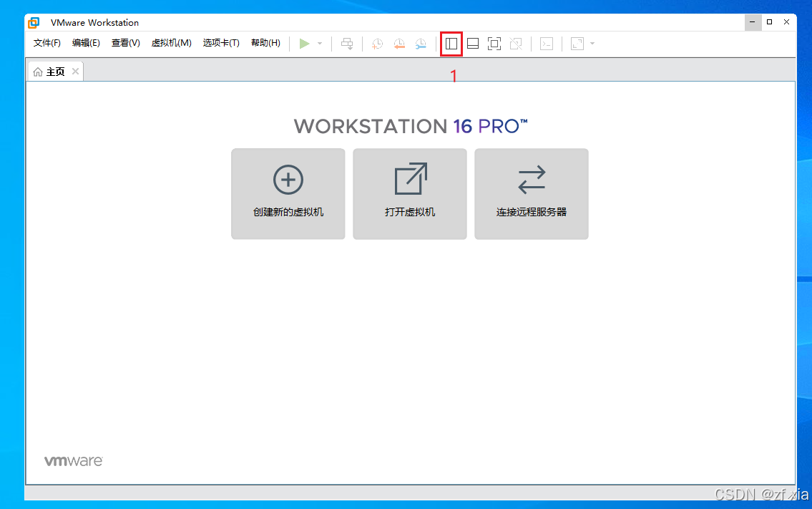The width and height of the screenshot is (812, 509).
Task: Click 连接远程服务器 button
Action: click(532, 194)
